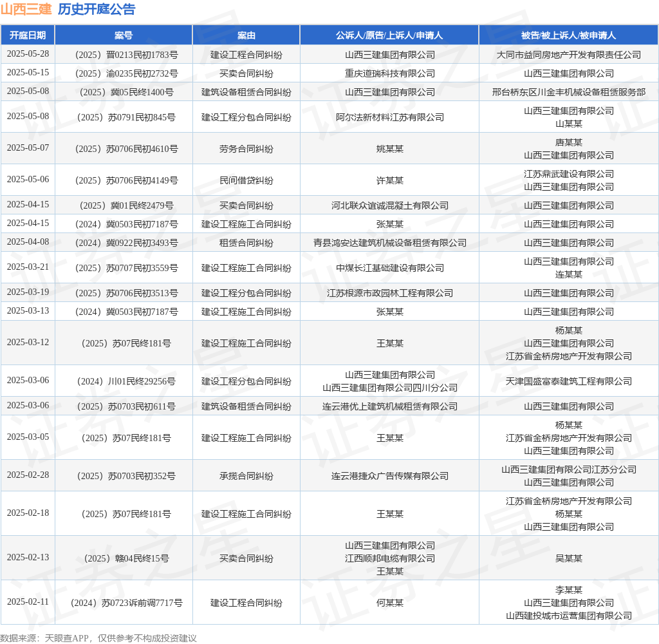Select case number '(2025)赣04民终15号'

(x=127, y=558)
